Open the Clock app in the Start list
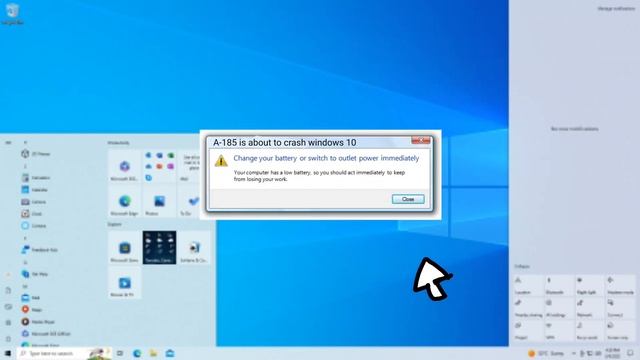 [x=32, y=214]
